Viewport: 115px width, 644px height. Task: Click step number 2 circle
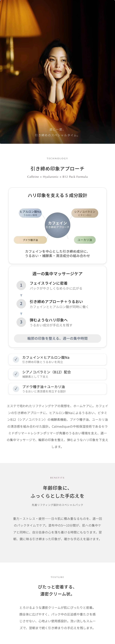pyautogui.click(x=21, y=303)
